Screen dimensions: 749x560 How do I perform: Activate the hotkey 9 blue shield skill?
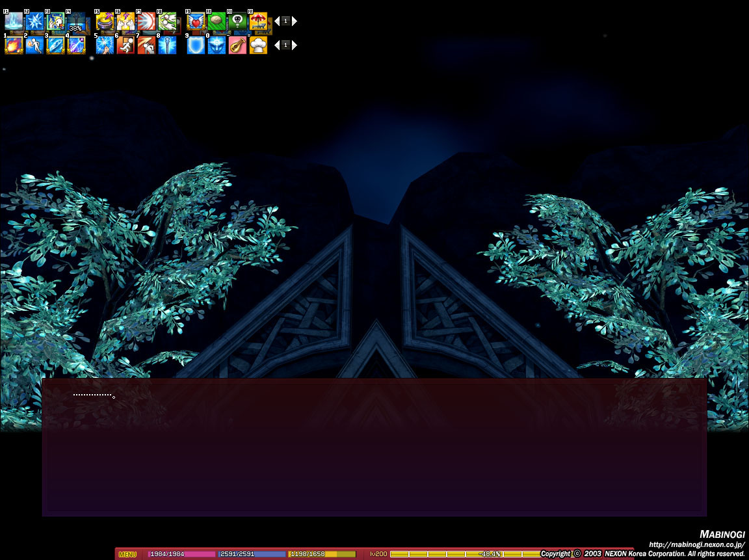click(196, 46)
